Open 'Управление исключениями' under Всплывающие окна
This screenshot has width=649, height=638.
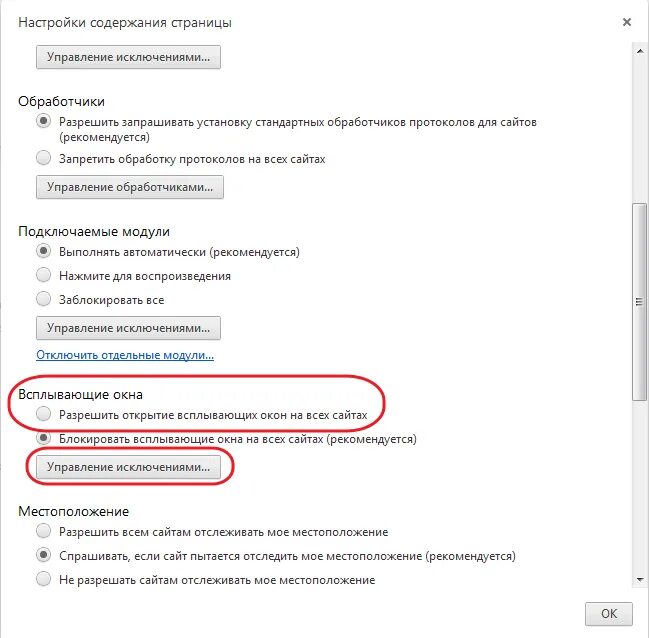(x=128, y=467)
